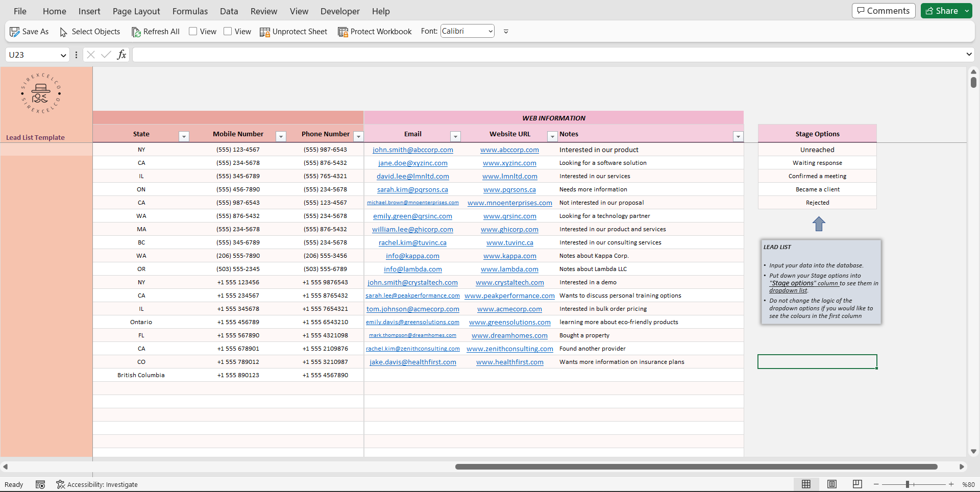
Task: Open the Email column filter dropdown
Action: [x=455, y=136]
